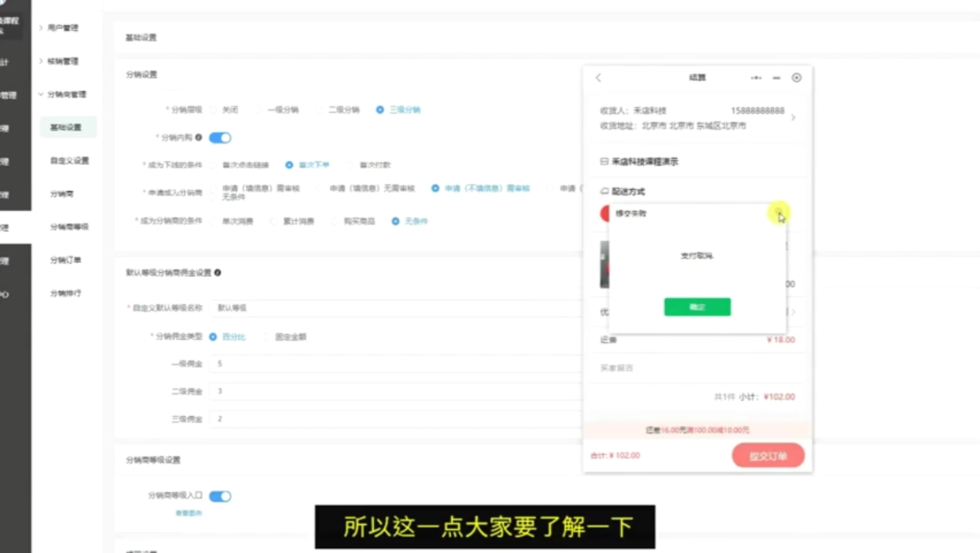Viewport: 980px width, 553px height.
Task: Click the 一级佣金 input field
Action: tap(397, 364)
